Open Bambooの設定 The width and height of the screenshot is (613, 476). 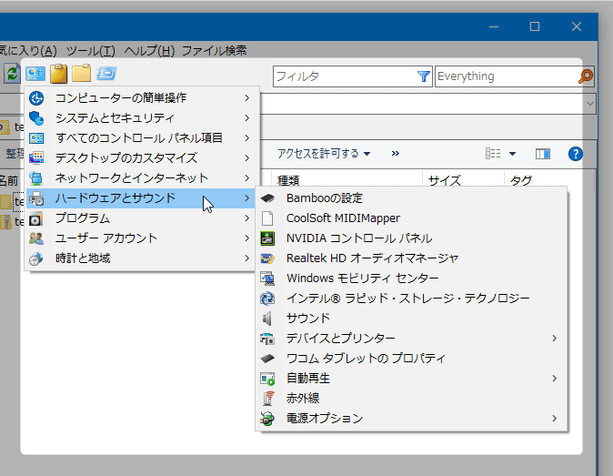pyautogui.click(x=411, y=198)
